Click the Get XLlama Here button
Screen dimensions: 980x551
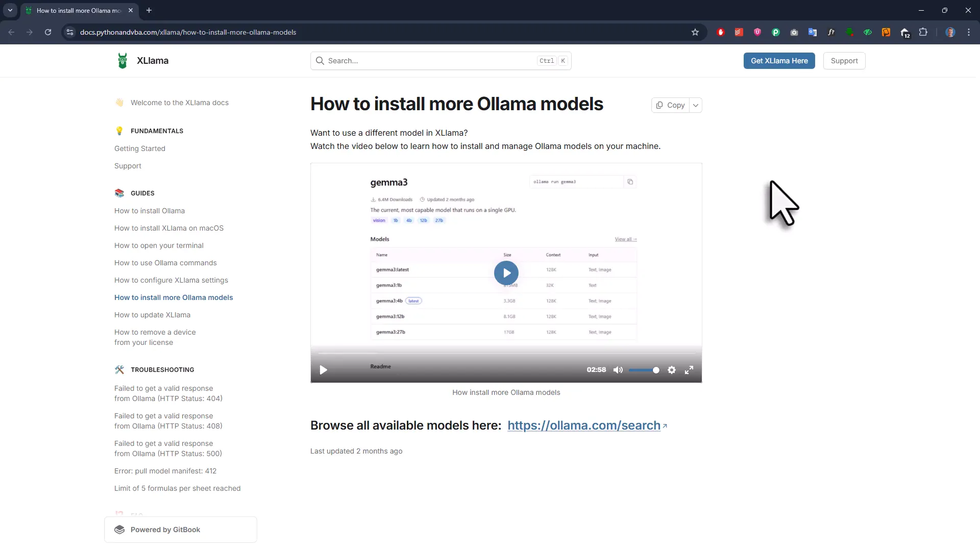779,60
